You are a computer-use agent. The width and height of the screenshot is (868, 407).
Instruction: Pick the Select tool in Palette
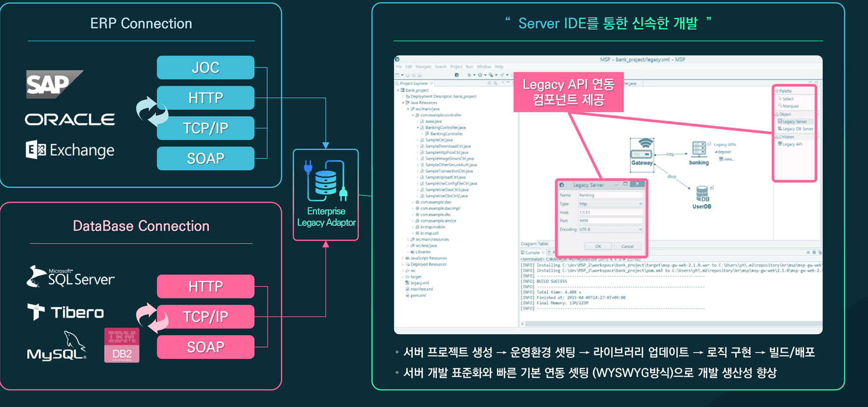786,99
